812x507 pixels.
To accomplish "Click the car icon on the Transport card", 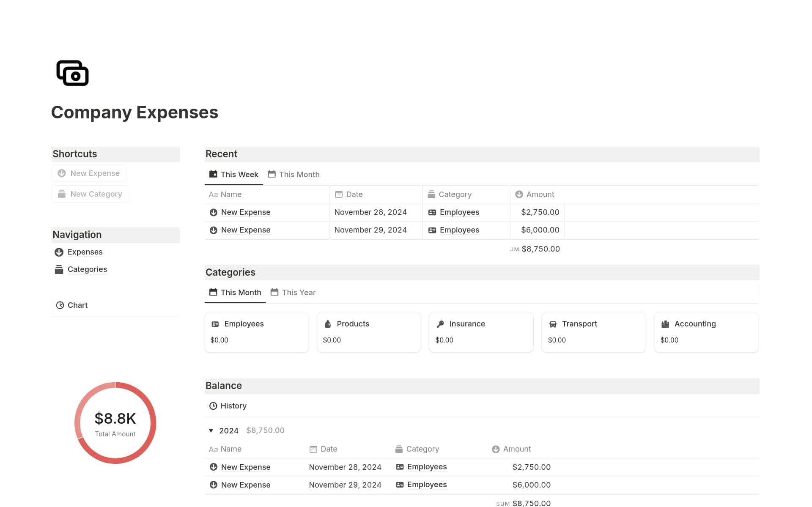I will pyautogui.click(x=552, y=323).
